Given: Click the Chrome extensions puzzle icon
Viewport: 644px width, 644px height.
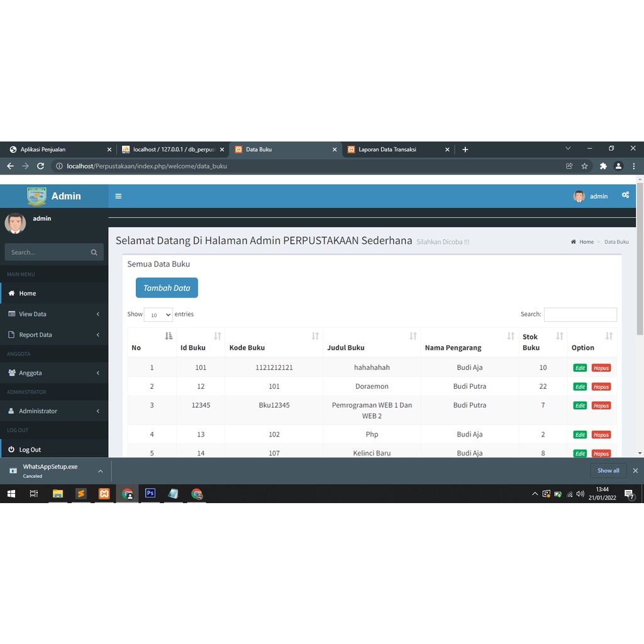Looking at the screenshot, I should click(603, 166).
